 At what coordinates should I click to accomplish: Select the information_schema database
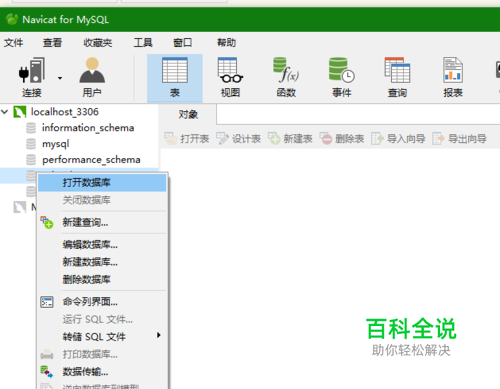pyautogui.click(x=88, y=128)
